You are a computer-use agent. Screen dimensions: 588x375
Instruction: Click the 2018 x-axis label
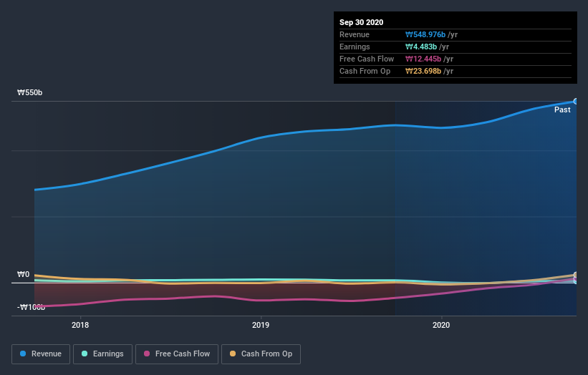[80, 325]
